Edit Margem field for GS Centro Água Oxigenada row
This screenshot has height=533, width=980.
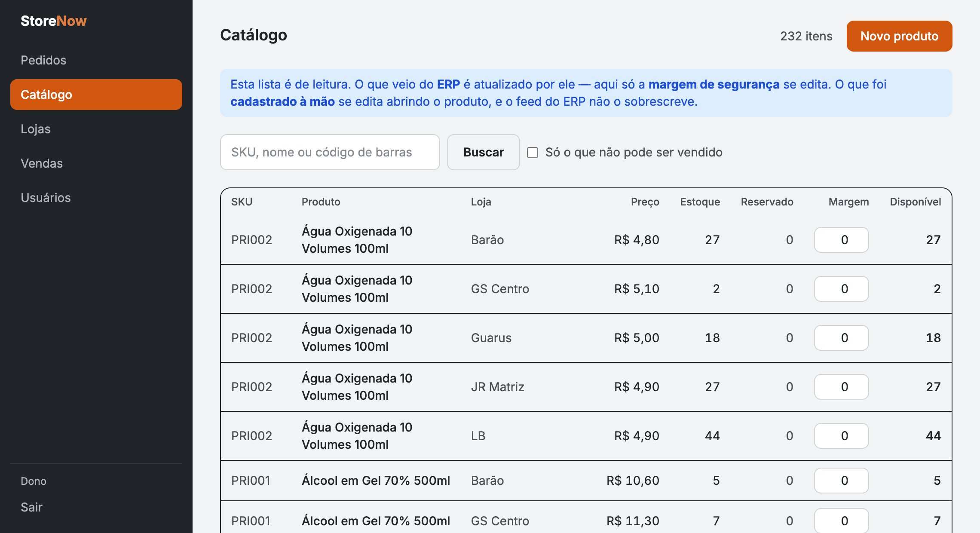[x=842, y=289]
